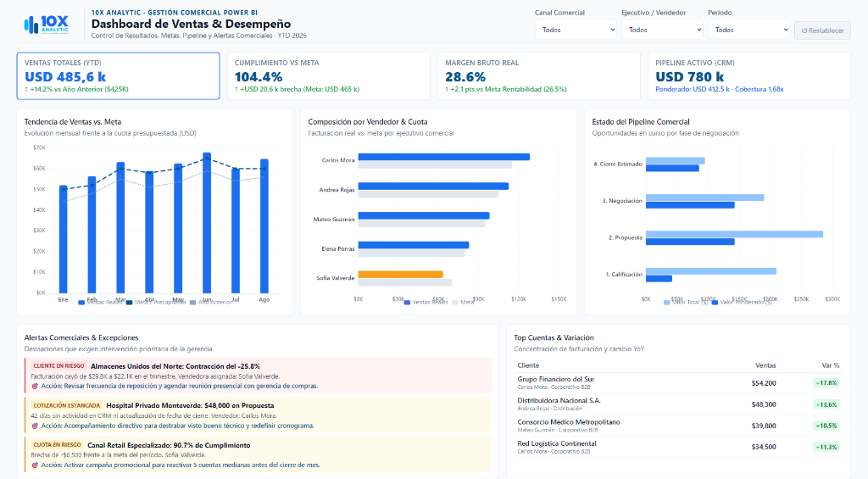Click the 'Top Cuentas & Variación' title
The image size is (868, 479).
tap(554, 337)
